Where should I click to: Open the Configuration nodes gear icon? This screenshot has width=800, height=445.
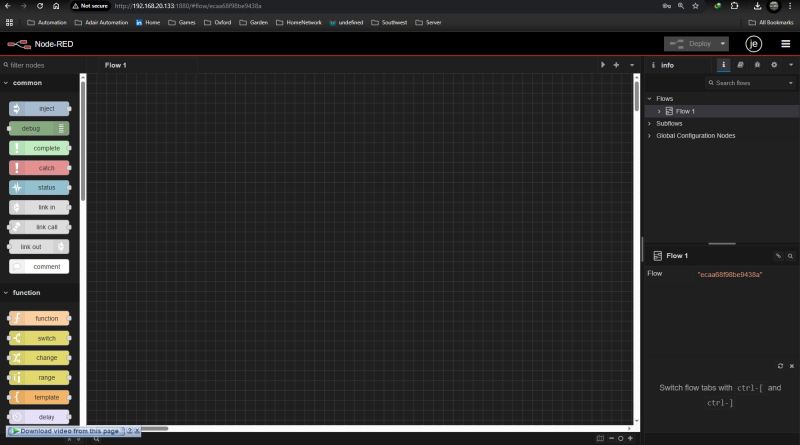773,65
